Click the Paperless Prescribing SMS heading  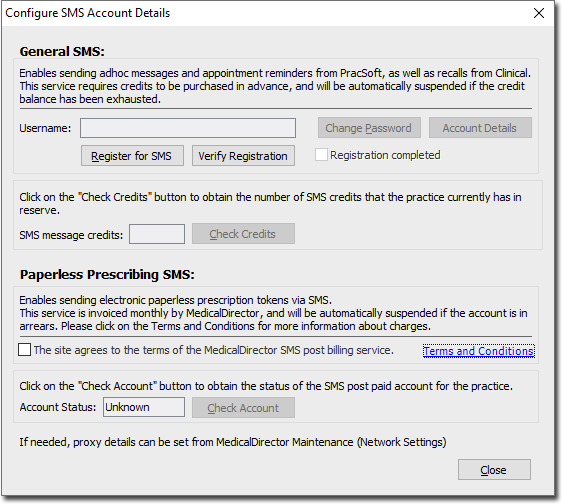(107, 274)
